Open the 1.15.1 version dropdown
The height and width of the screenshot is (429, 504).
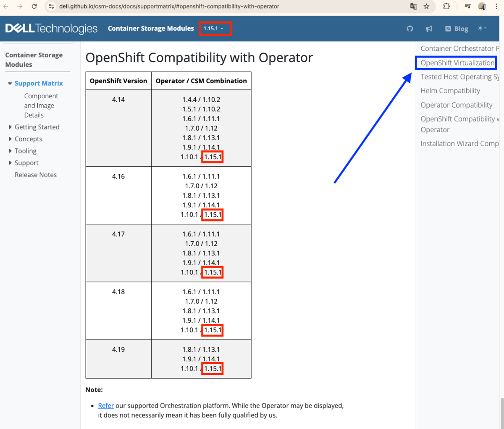[x=214, y=29]
